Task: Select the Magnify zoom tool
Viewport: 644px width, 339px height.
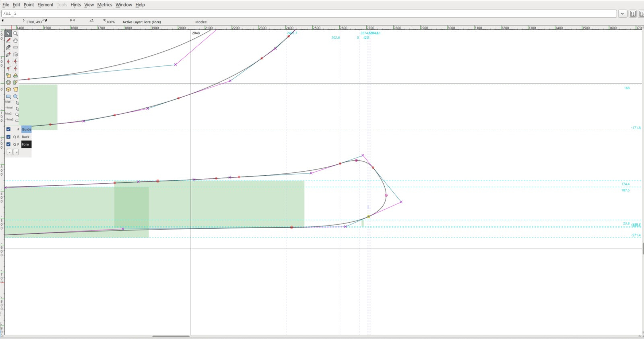Action: (x=15, y=34)
